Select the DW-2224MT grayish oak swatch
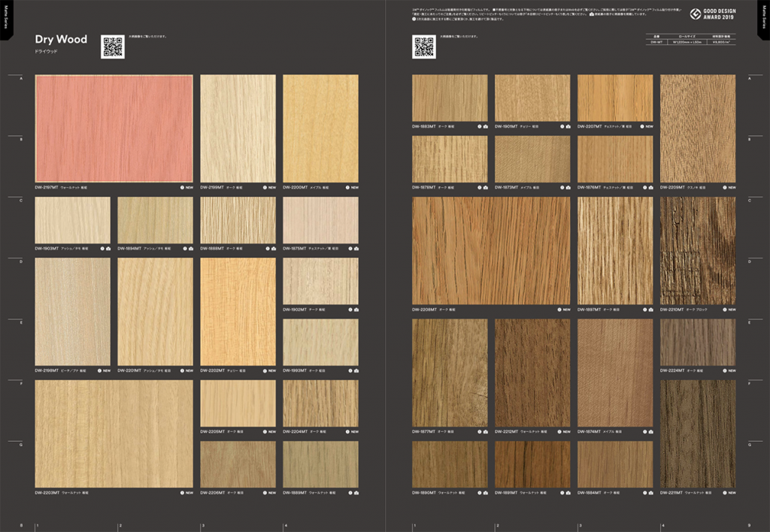This screenshot has height=532, width=770. [x=698, y=342]
